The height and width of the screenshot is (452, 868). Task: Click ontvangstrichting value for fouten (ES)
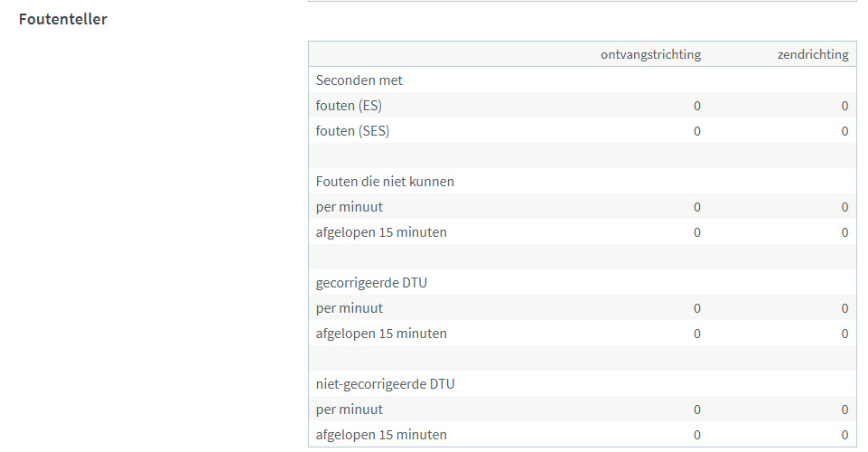[697, 106]
